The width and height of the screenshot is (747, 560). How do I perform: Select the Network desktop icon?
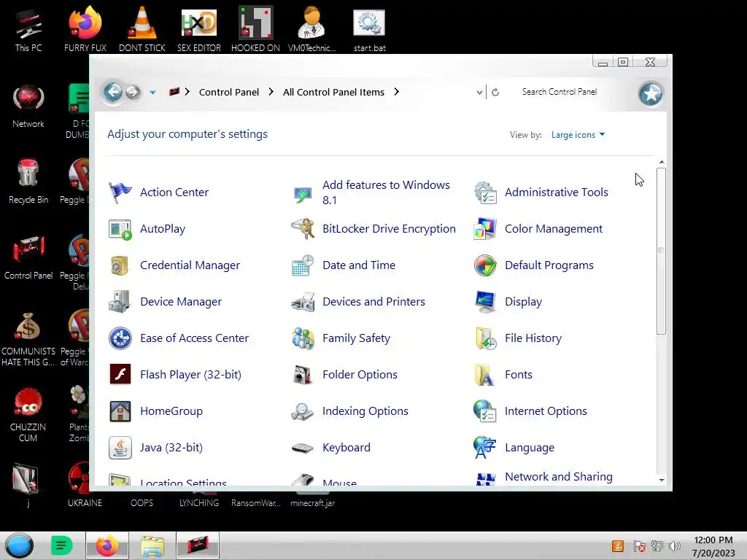tap(28, 106)
